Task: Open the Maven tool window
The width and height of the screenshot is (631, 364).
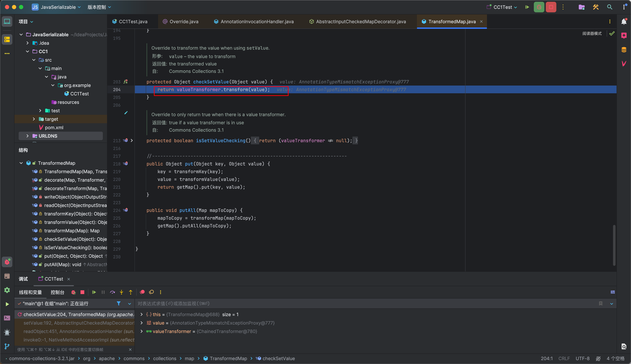Action: (624, 64)
